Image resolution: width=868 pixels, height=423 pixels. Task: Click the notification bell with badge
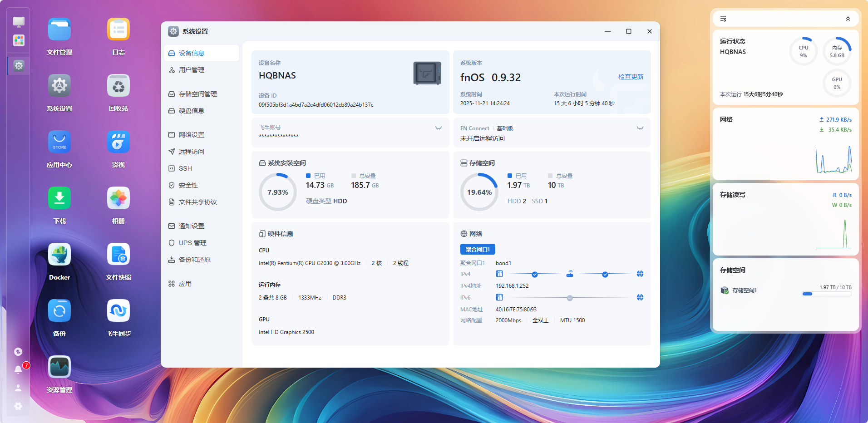click(x=19, y=369)
